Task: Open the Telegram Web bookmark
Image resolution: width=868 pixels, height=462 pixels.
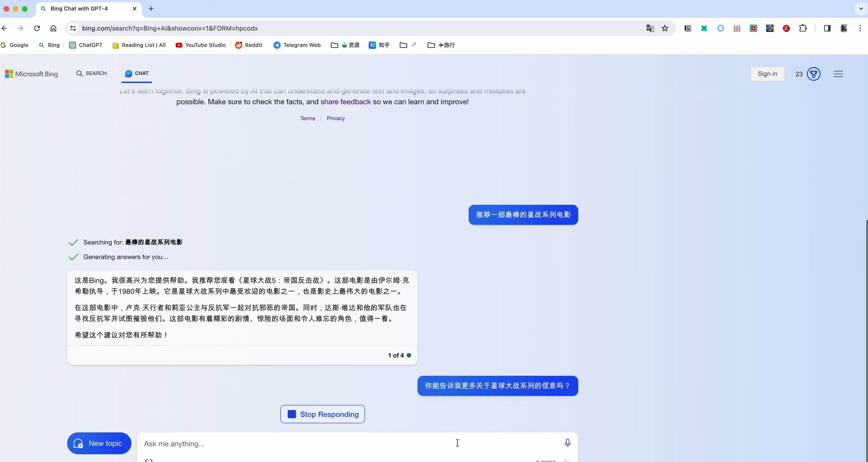Action: [x=297, y=45]
